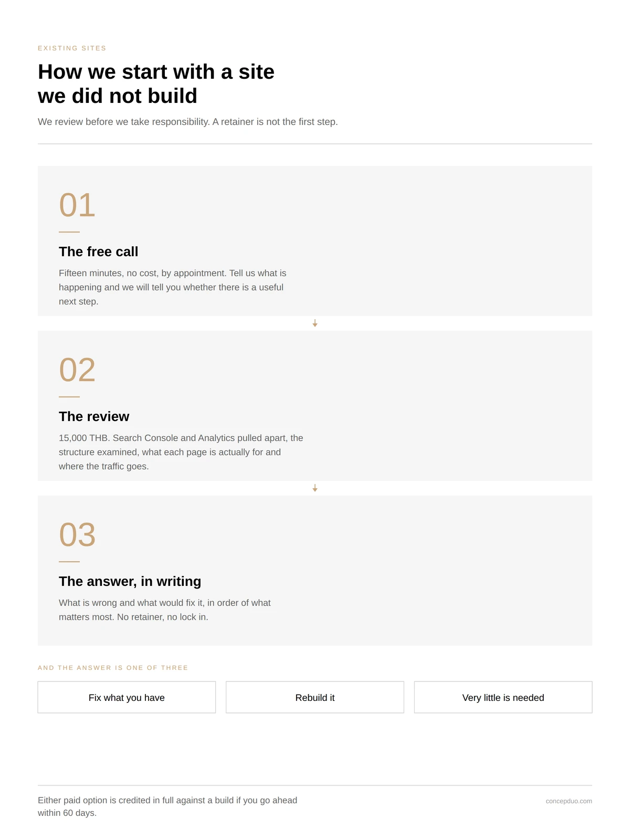Screen dimensions: 630x840
Task: Click the AND THE ANSWER IS ONE OF THREE label
Action: click(113, 668)
